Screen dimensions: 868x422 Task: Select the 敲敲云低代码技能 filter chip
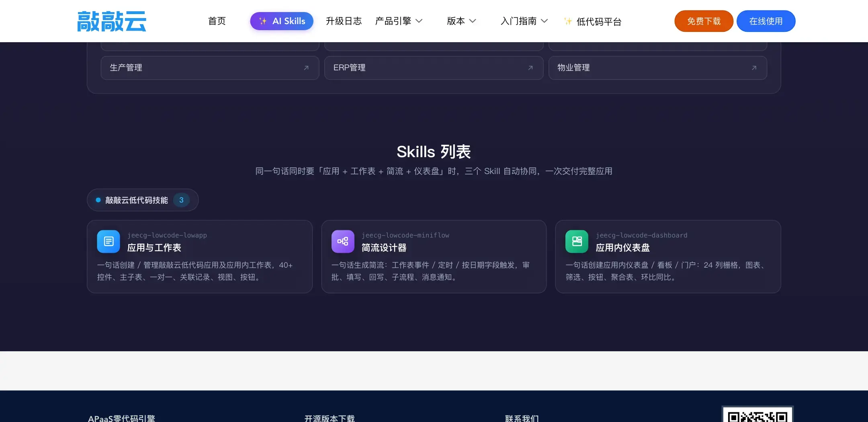pos(143,200)
